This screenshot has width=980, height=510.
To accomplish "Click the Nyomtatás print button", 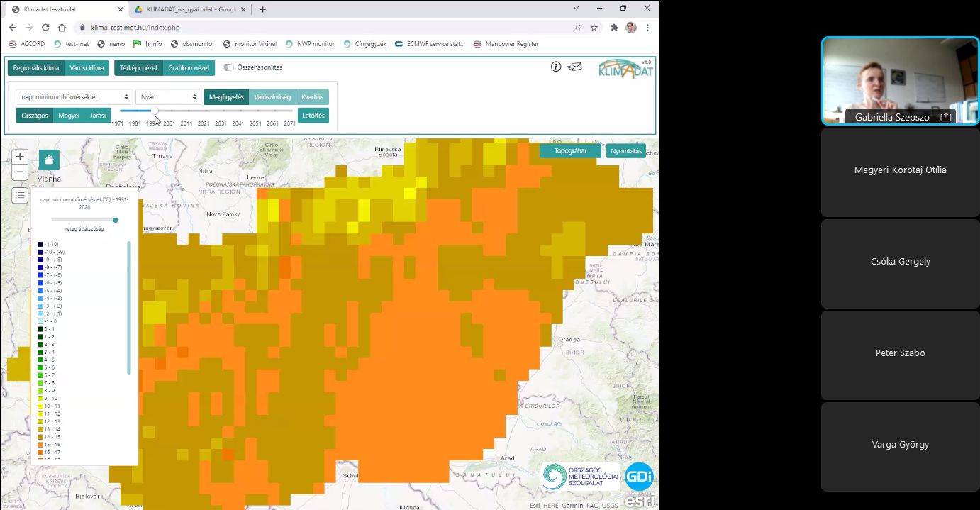I will (626, 150).
